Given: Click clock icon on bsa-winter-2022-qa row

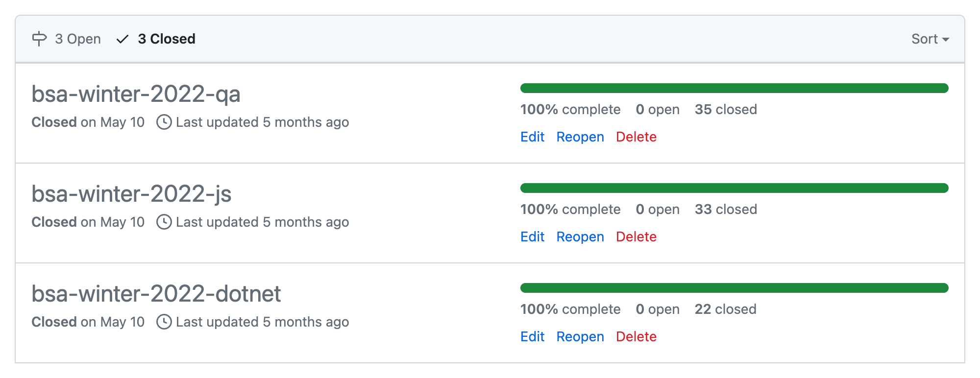Looking at the screenshot, I should [x=164, y=122].
